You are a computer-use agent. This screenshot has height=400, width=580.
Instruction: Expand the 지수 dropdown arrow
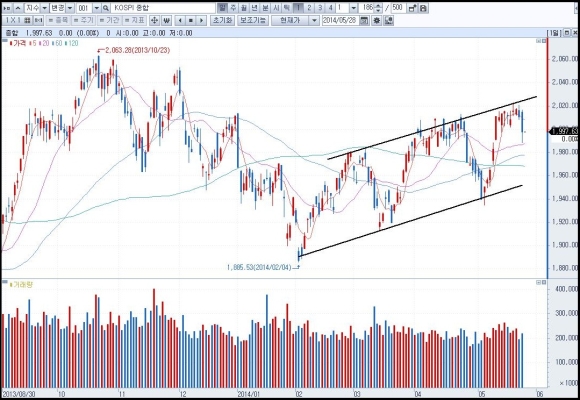pyautogui.click(x=44, y=8)
